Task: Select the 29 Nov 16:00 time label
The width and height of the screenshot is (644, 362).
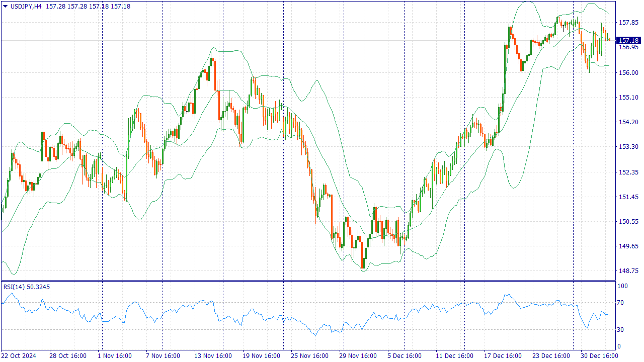Action: click(358, 356)
